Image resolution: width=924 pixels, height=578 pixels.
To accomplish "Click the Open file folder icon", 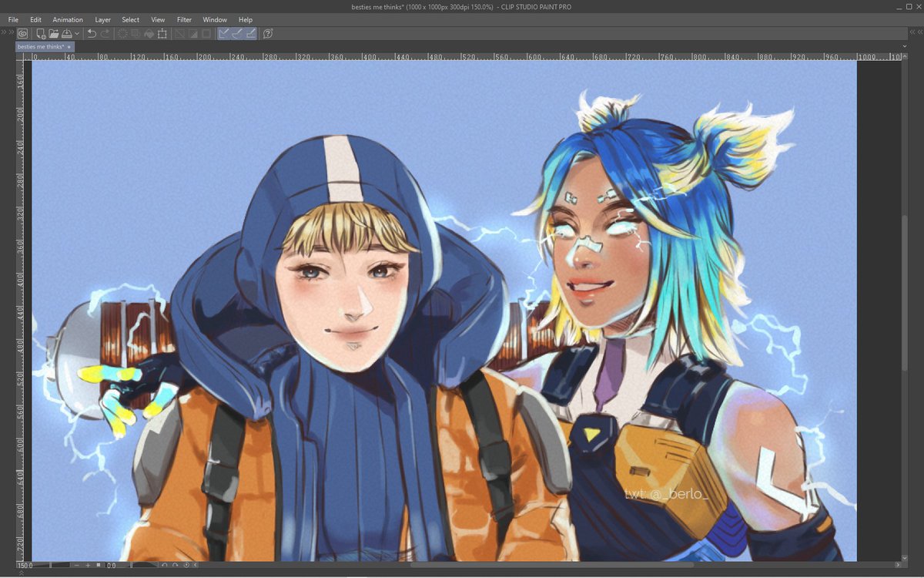I will point(54,33).
